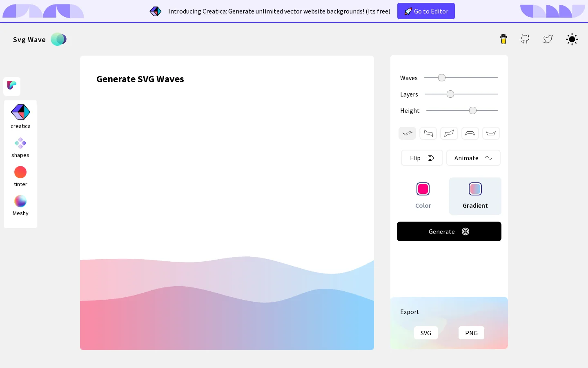Click the fffuel logo icon above sidebar
The height and width of the screenshot is (368, 588).
click(12, 86)
